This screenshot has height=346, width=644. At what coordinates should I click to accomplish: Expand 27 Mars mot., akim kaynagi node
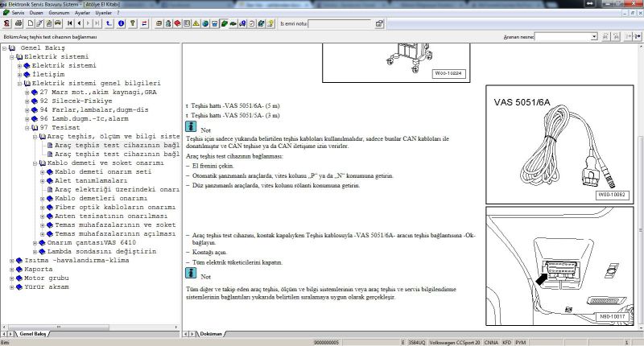pyautogui.click(x=27, y=93)
